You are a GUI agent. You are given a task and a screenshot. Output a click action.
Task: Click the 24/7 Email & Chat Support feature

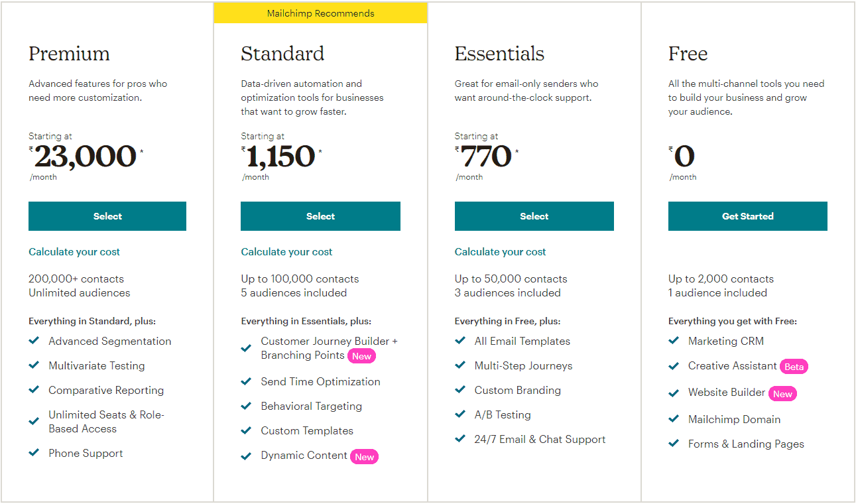pos(540,439)
